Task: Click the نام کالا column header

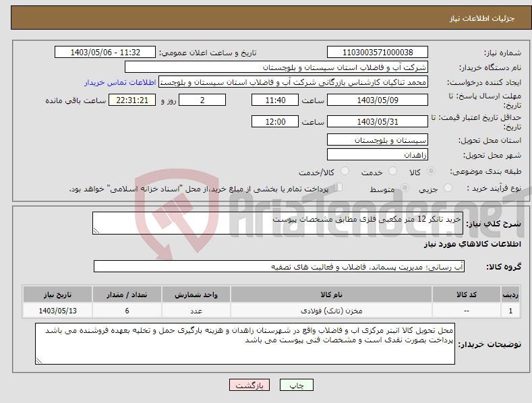Action: 331,294
